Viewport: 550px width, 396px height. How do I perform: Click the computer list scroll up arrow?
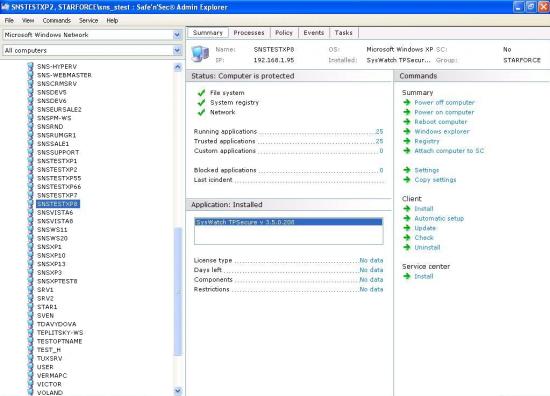(x=178, y=67)
